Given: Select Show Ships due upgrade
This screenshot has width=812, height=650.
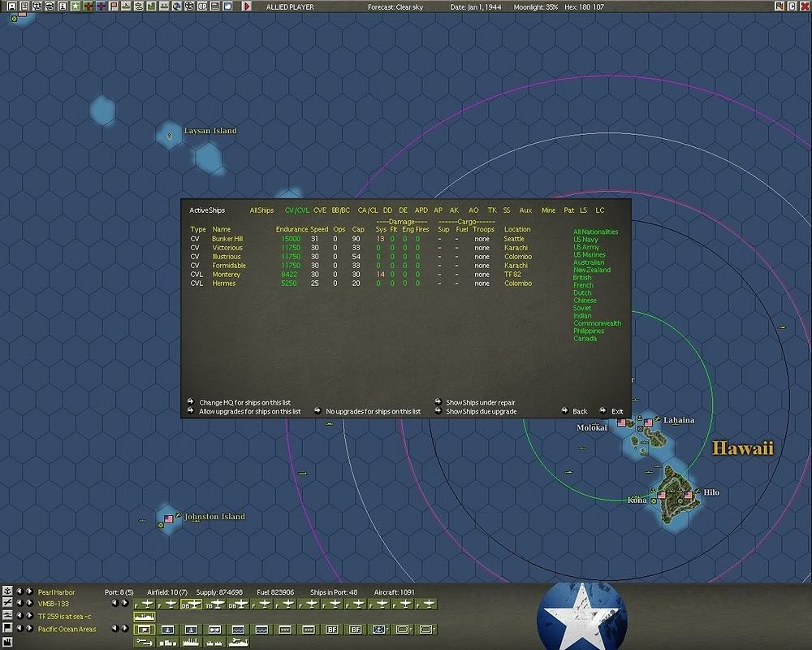Looking at the screenshot, I should [x=481, y=412].
